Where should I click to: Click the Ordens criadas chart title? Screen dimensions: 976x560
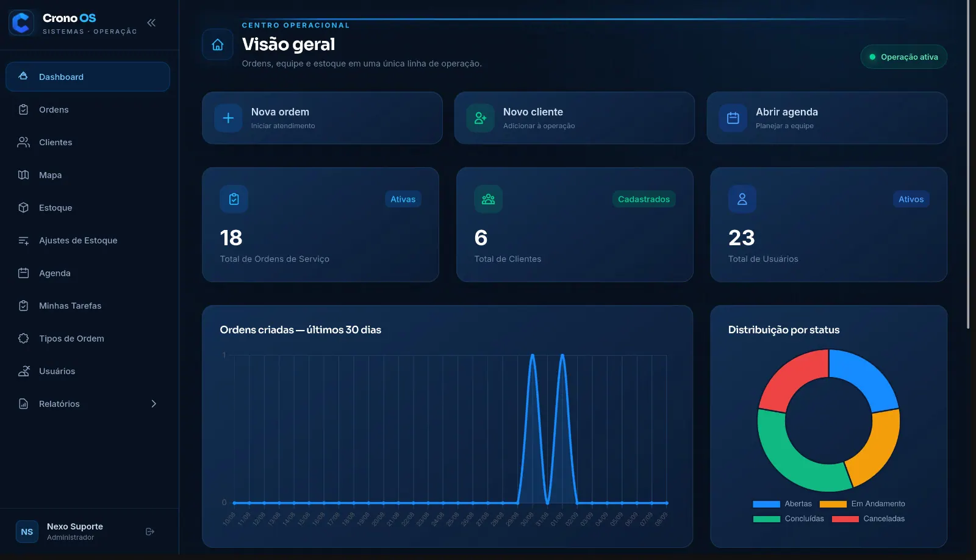click(x=301, y=330)
